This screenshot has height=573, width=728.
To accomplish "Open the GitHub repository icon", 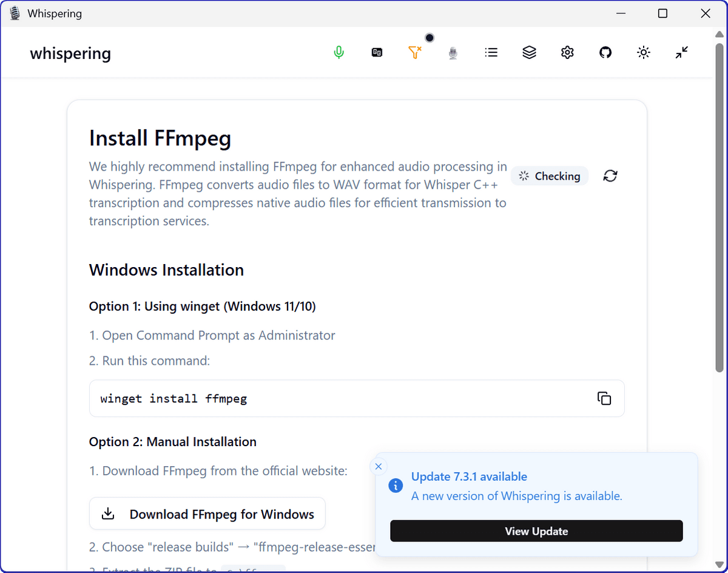I will pyautogui.click(x=605, y=53).
